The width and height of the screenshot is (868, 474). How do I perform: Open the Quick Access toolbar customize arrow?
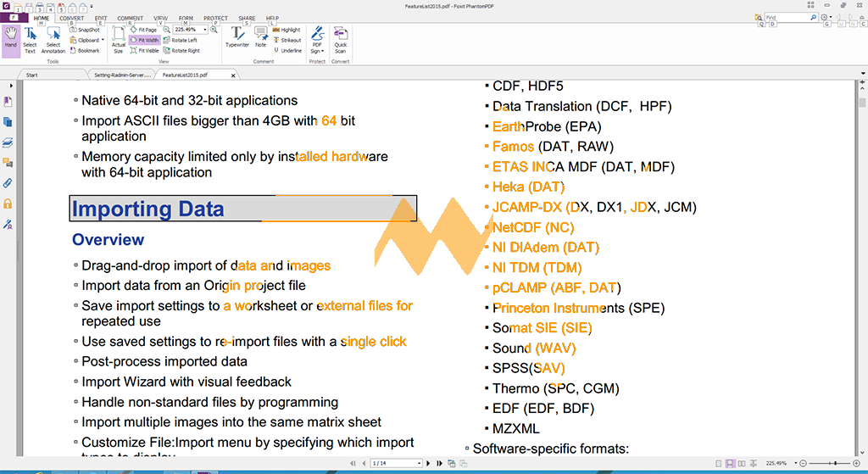coord(92,6)
